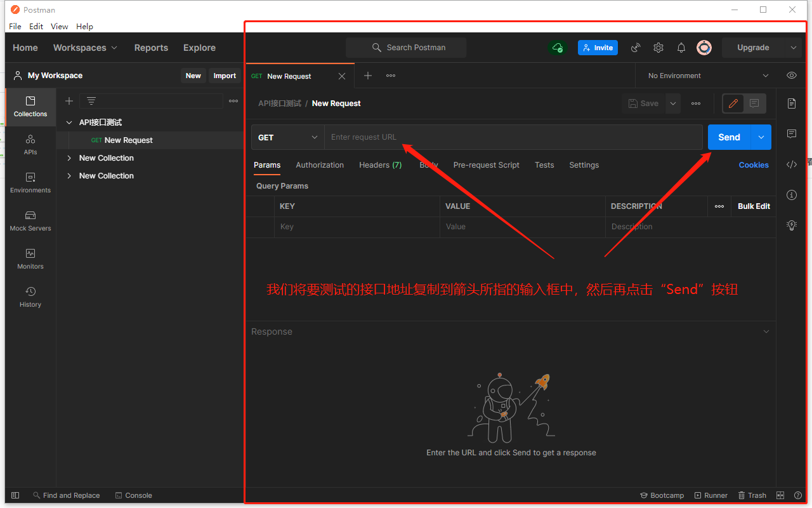Click the Search Postman box

point(406,48)
